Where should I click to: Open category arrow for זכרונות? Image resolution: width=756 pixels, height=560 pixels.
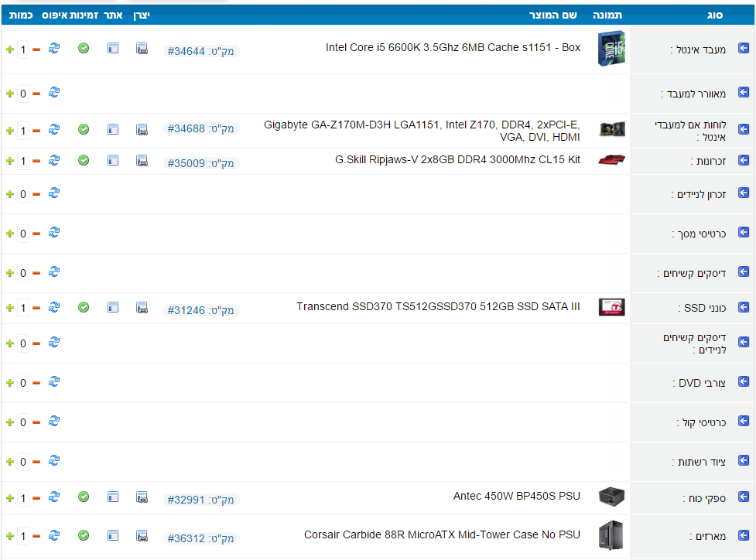pos(744,160)
